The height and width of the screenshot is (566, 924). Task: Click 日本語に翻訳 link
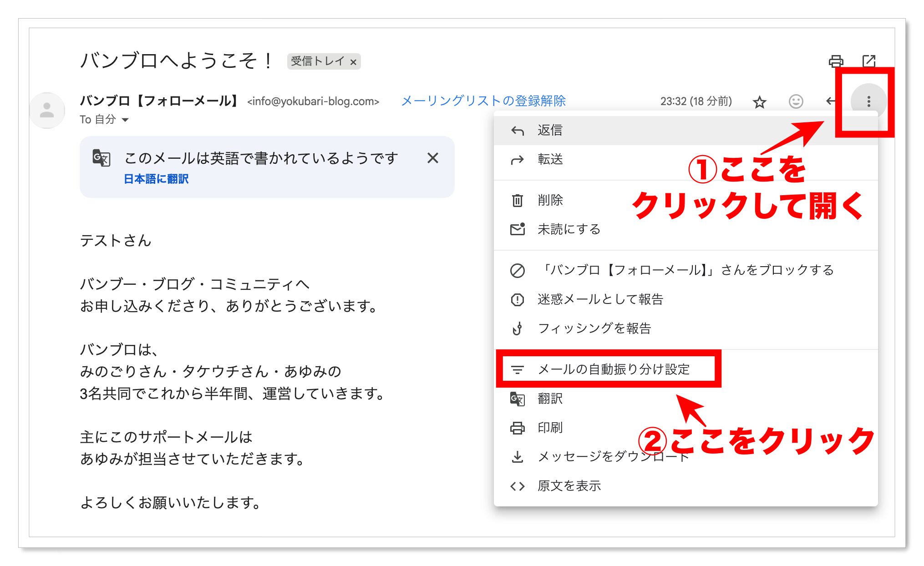pos(156,179)
